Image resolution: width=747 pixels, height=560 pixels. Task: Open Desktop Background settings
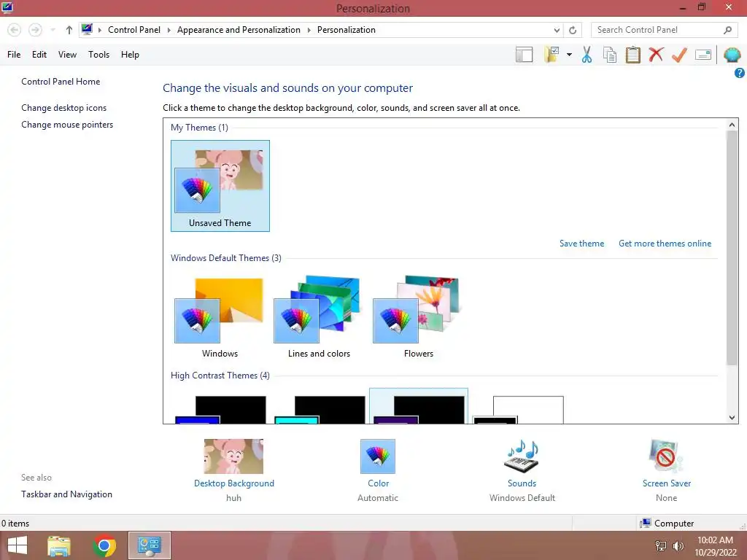click(x=233, y=469)
